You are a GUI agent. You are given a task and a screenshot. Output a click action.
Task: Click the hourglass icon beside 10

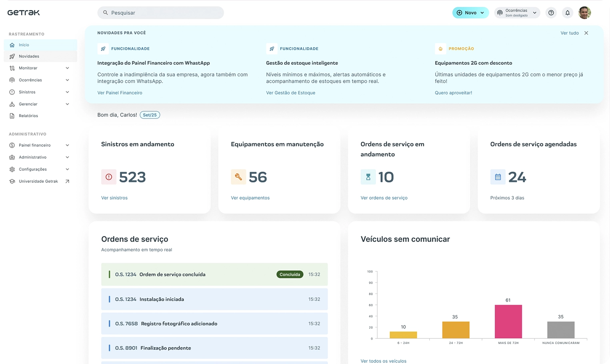368,177
